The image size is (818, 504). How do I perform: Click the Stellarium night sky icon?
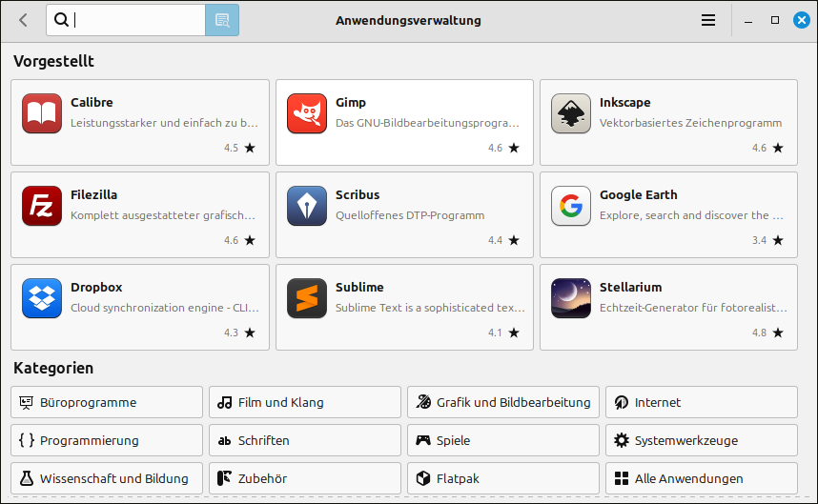click(x=571, y=298)
